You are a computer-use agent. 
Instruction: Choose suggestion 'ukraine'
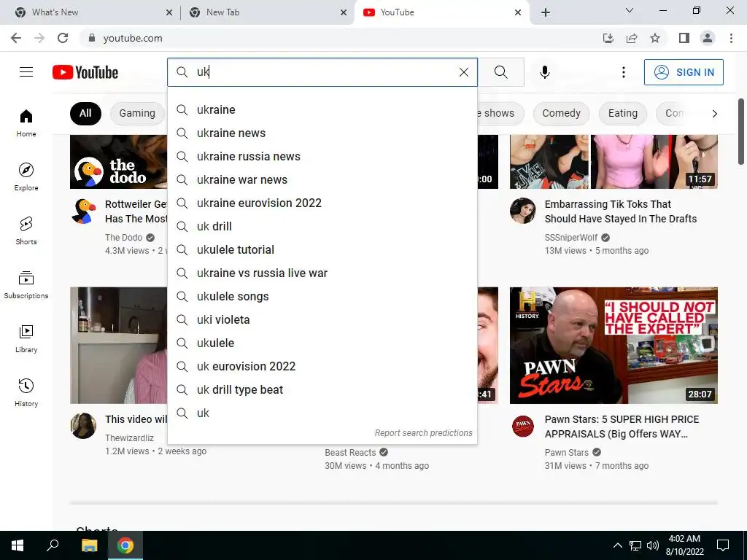[x=322, y=109]
